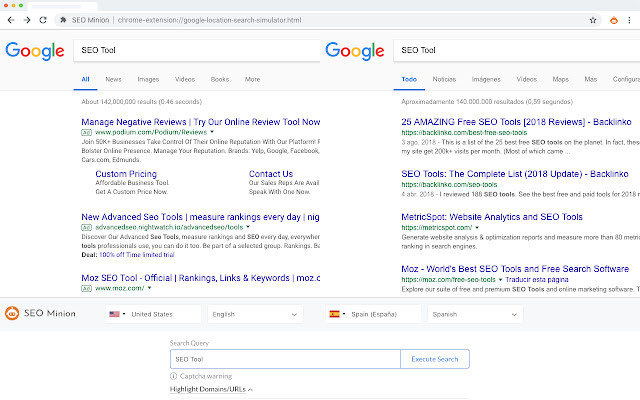The height and width of the screenshot is (400, 640).
Task: Switch to Images tab in left results
Action: (148, 79)
